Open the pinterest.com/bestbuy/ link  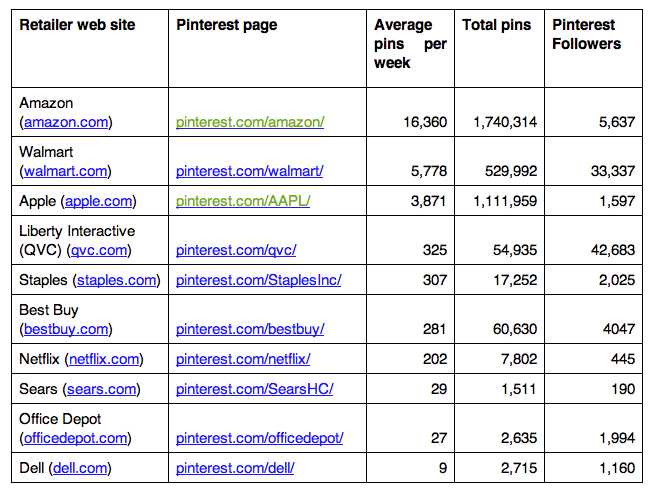pyautogui.click(x=250, y=328)
